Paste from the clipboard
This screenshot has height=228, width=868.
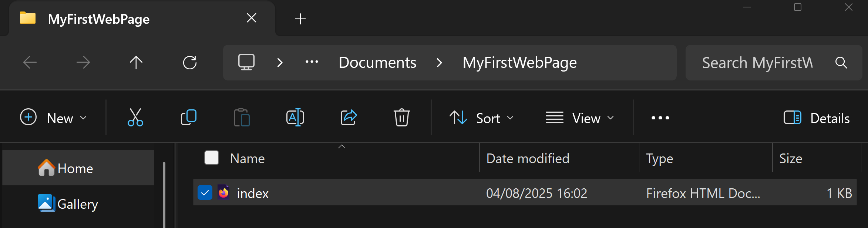(x=242, y=118)
